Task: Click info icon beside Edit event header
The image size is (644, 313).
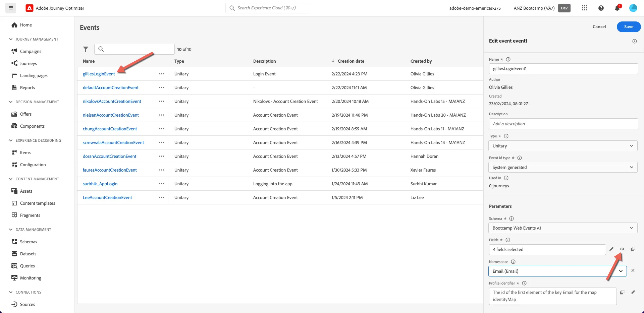Action: tap(635, 41)
